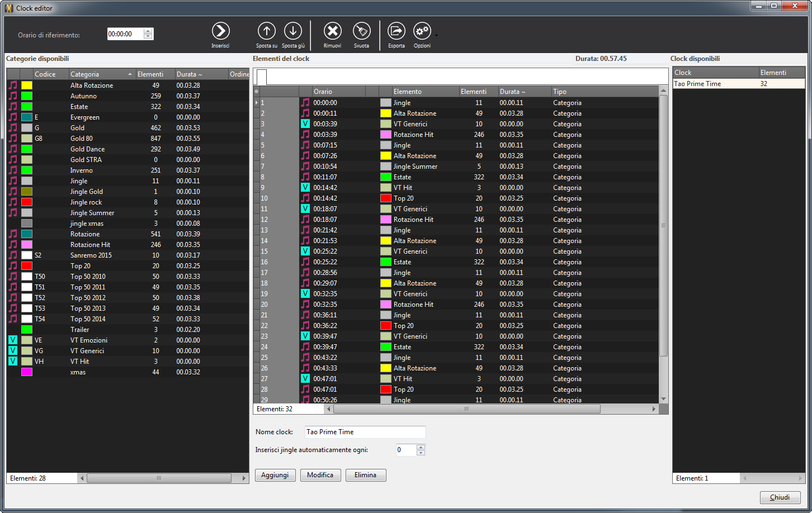Image resolution: width=812 pixels, height=513 pixels.
Task: Select the Gold Dance category row
Action: (128, 149)
